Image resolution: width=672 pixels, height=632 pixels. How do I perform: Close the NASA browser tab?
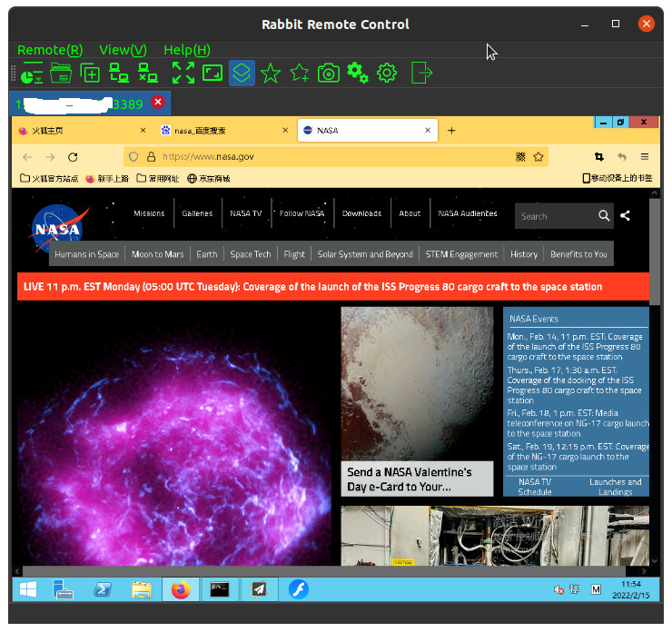pyautogui.click(x=428, y=130)
